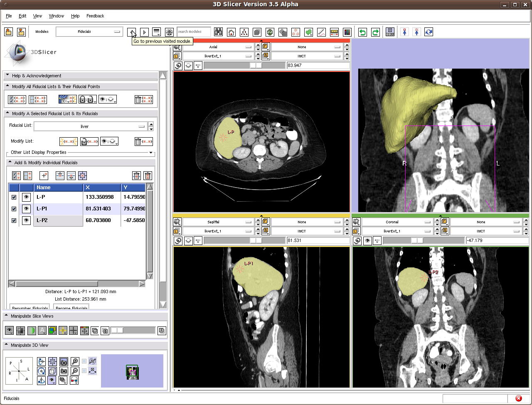Click the go to previous module arrow
Image resolution: width=532 pixels, height=405 pixels.
(x=132, y=32)
